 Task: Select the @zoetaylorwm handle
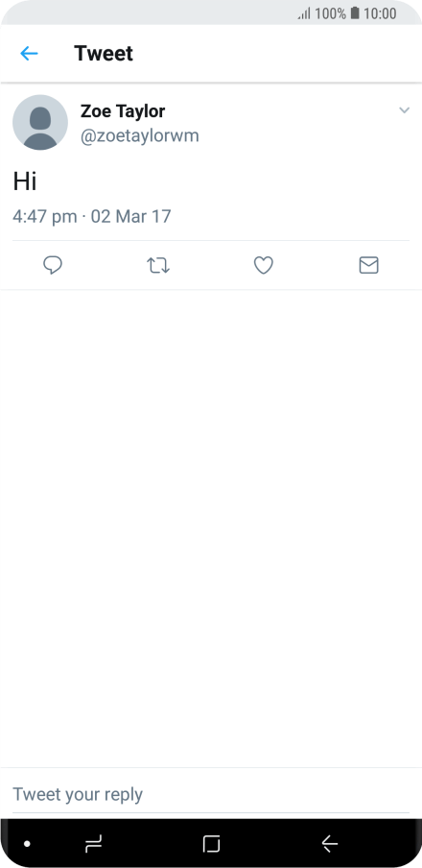tap(140, 136)
